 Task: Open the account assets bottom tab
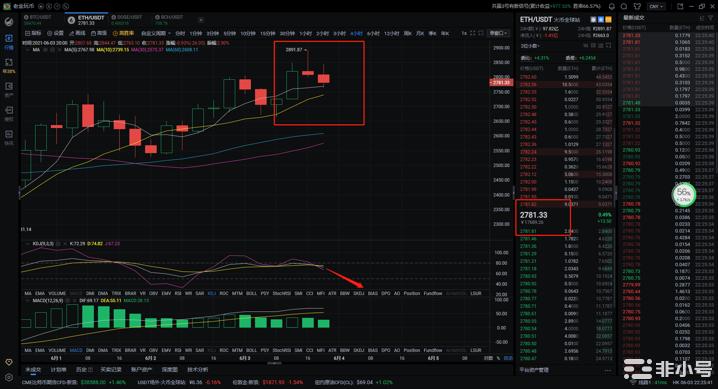[141, 369]
